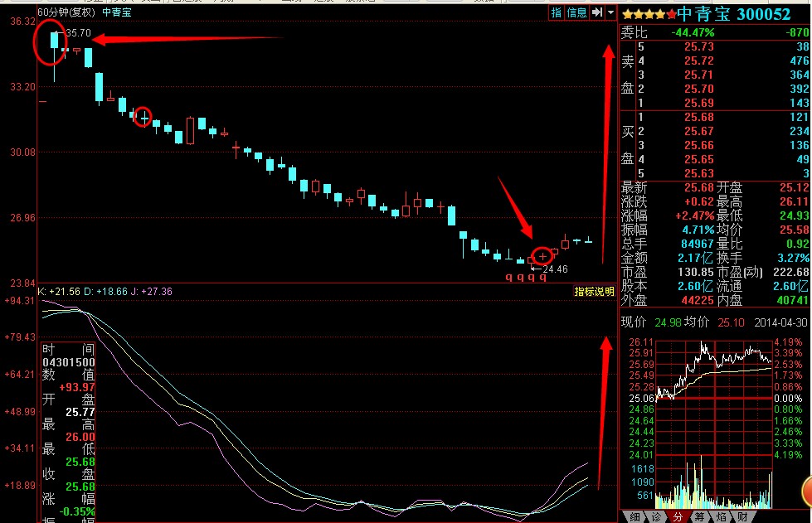Viewport: 812px width, 523px height.
Task: Click sell level 4 price 25.72
Action: pos(699,61)
